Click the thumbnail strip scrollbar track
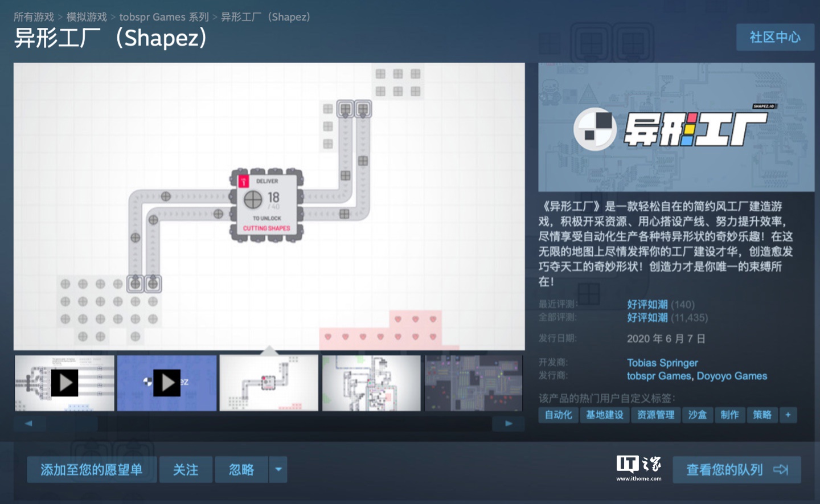The height and width of the screenshot is (504, 820). (x=269, y=424)
